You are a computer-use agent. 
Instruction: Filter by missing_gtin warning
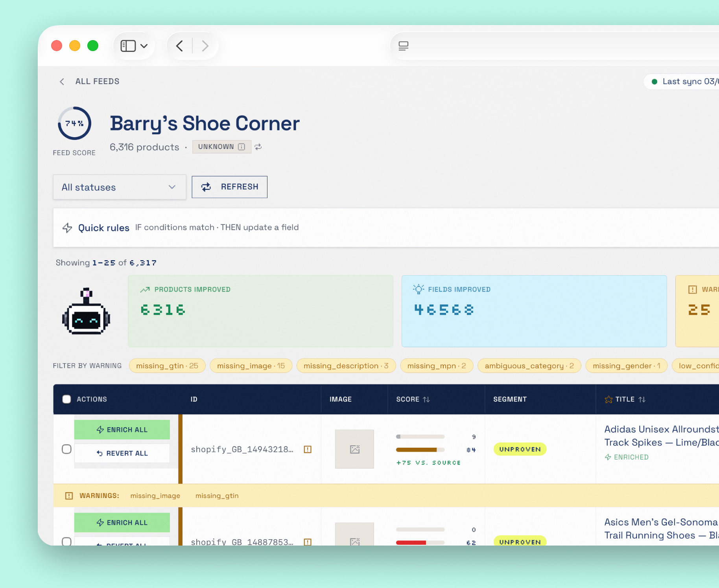click(x=167, y=366)
